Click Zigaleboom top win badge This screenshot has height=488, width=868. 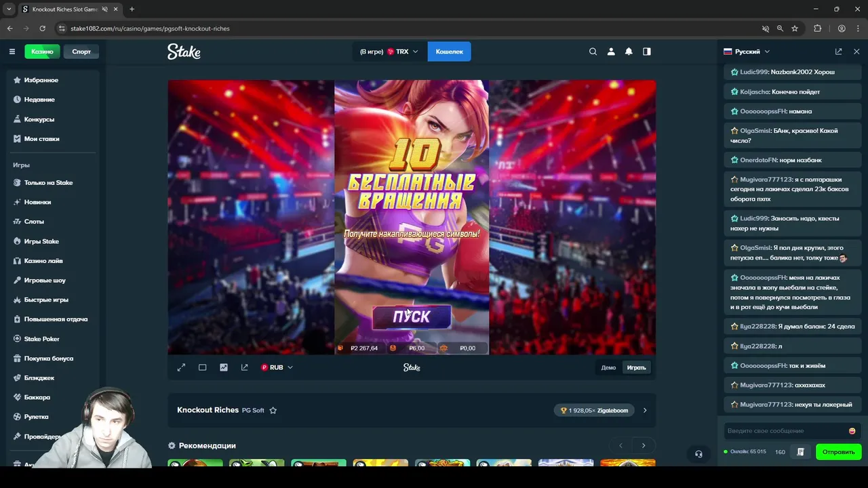(x=594, y=410)
